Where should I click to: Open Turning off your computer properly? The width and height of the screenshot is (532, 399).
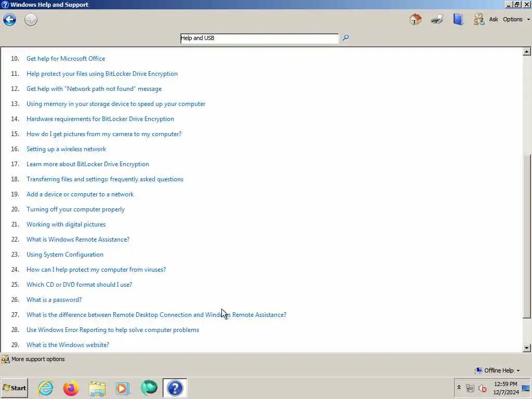76,209
